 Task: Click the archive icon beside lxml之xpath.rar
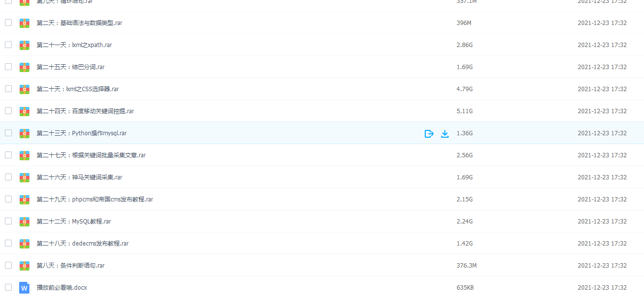tap(25, 45)
